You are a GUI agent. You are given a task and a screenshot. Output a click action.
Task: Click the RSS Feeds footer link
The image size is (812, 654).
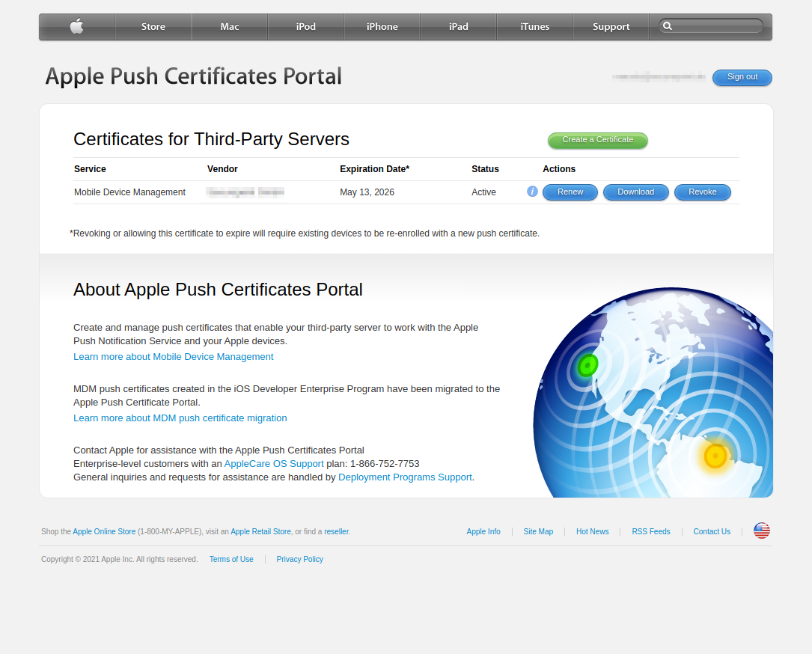click(x=650, y=532)
